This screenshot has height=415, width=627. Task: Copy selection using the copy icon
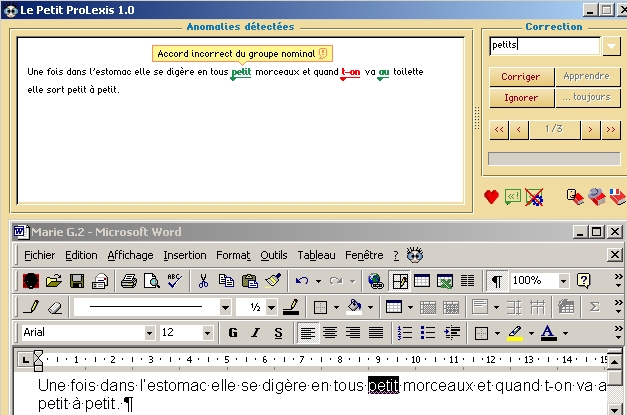[226, 281]
